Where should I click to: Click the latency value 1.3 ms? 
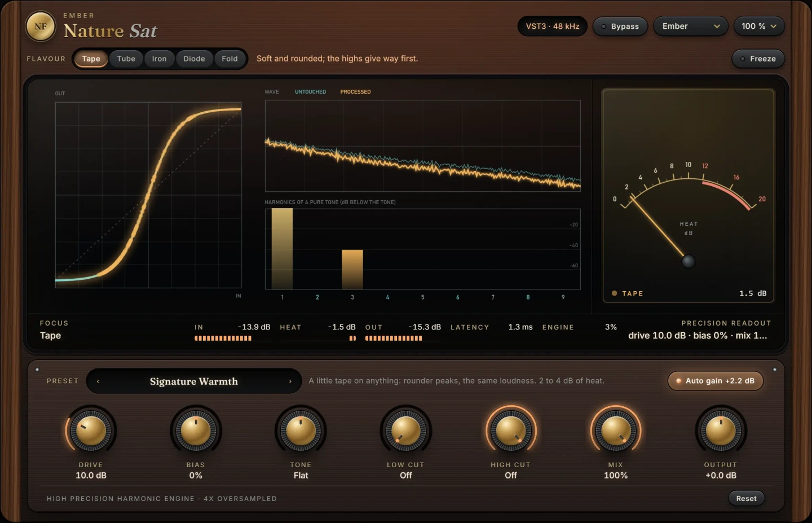(520, 327)
